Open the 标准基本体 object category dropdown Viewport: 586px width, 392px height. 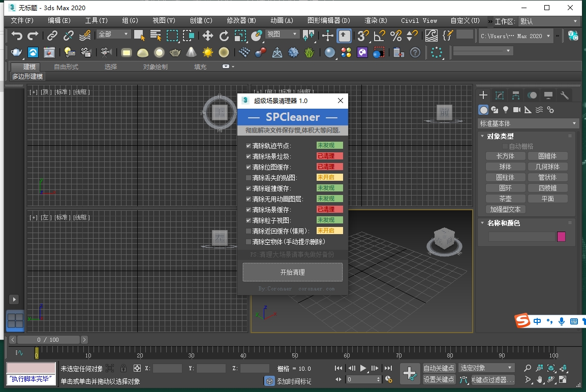click(x=528, y=123)
